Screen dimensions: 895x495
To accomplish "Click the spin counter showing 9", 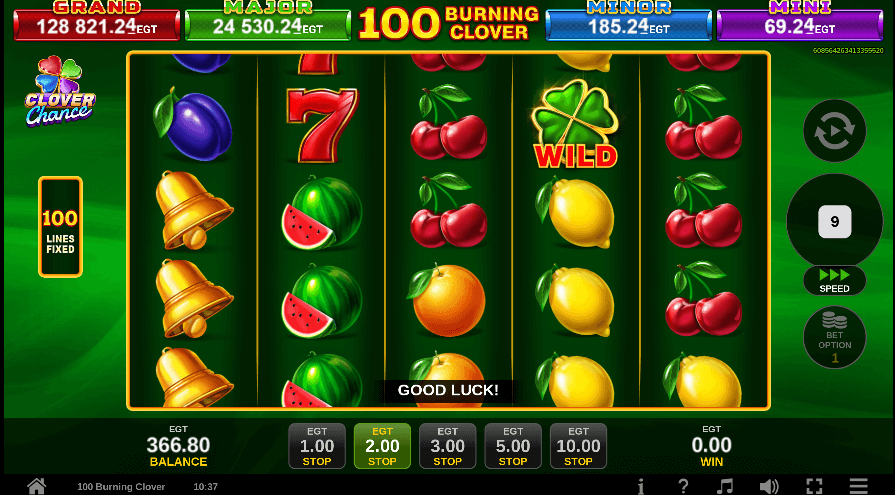I will (x=834, y=222).
